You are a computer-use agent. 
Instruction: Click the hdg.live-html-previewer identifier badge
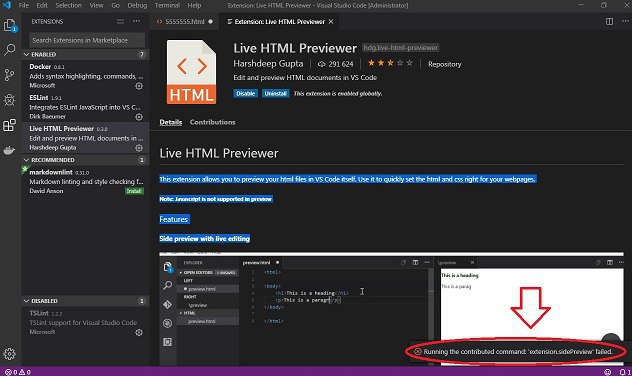tap(400, 48)
